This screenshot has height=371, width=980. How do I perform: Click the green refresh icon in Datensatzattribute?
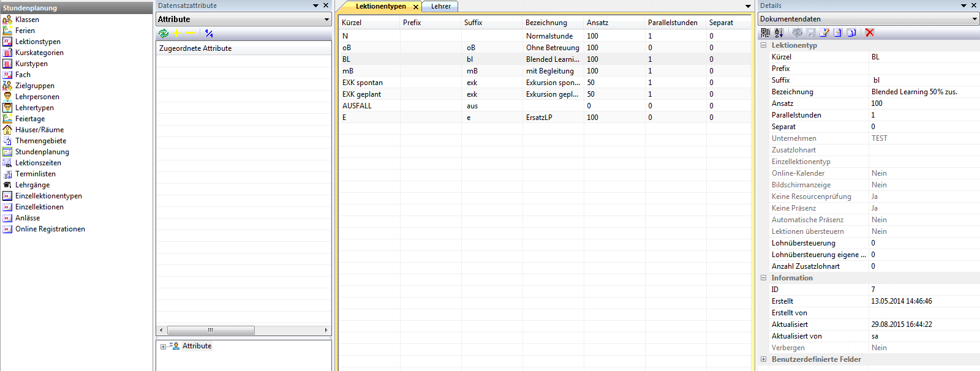pos(164,34)
